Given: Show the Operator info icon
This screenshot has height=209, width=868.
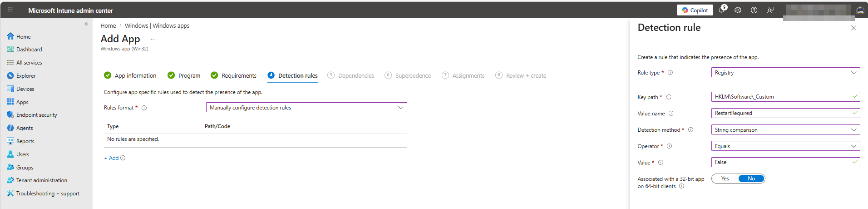Looking at the screenshot, I should (x=669, y=146).
